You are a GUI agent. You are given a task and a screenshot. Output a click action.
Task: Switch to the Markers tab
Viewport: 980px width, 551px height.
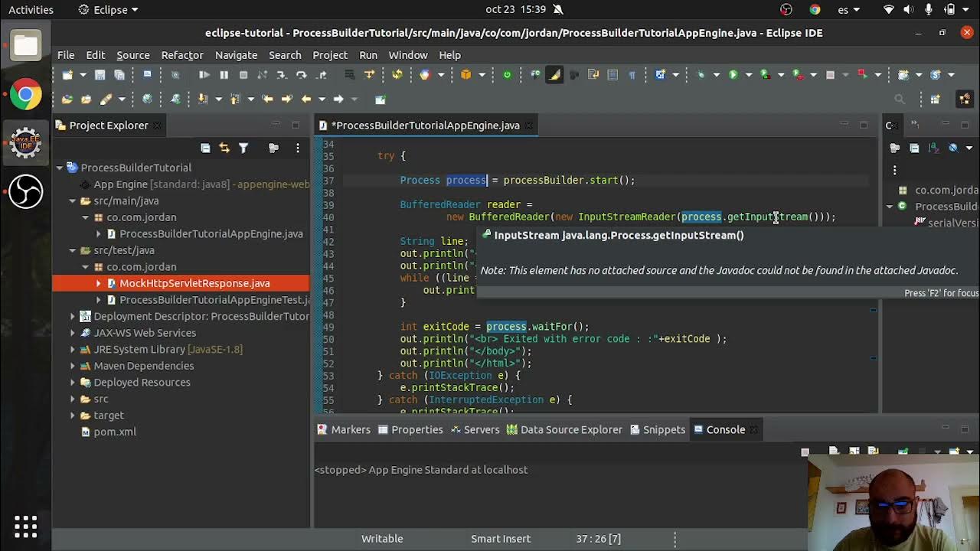tap(344, 429)
